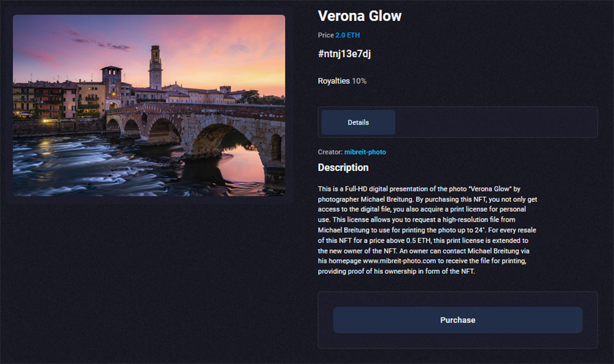Click the "Price" label text
The image size is (614, 364).
tap(325, 35)
